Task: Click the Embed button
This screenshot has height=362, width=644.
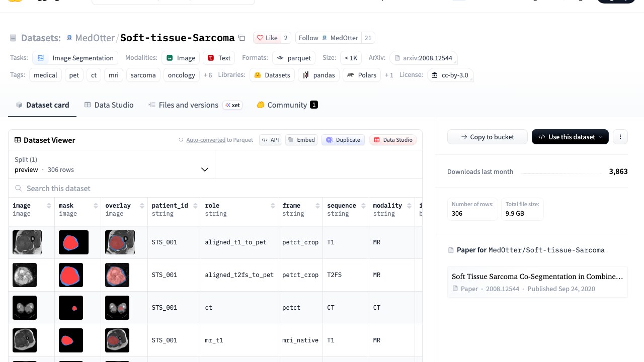Action: coord(301,140)
